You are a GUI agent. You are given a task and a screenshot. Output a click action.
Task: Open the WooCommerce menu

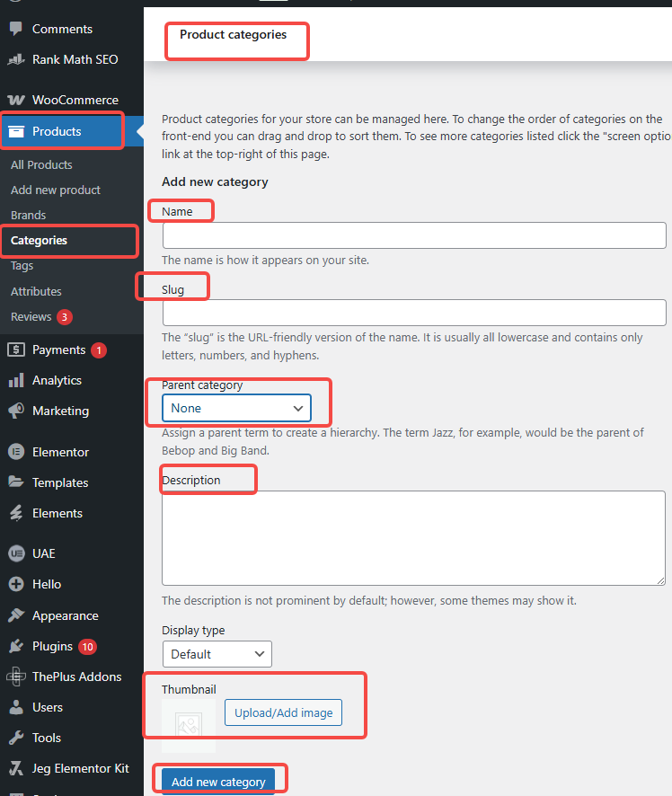coord(75,100)
